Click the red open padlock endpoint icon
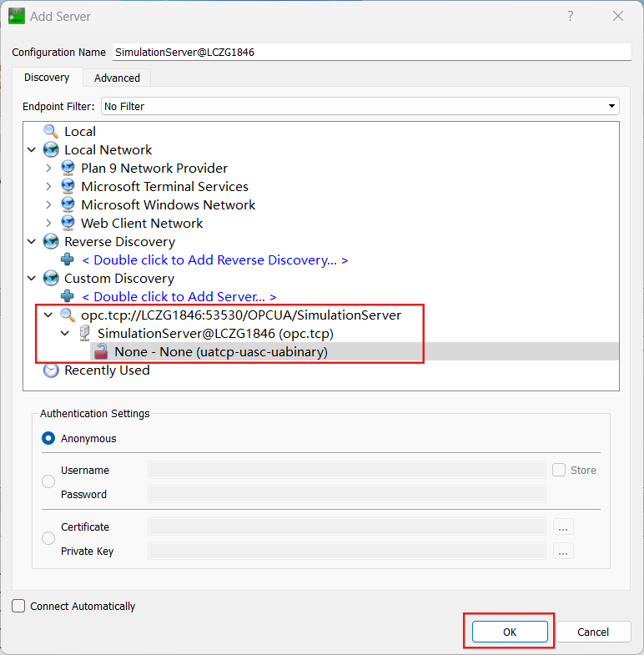 click(101, 352)
